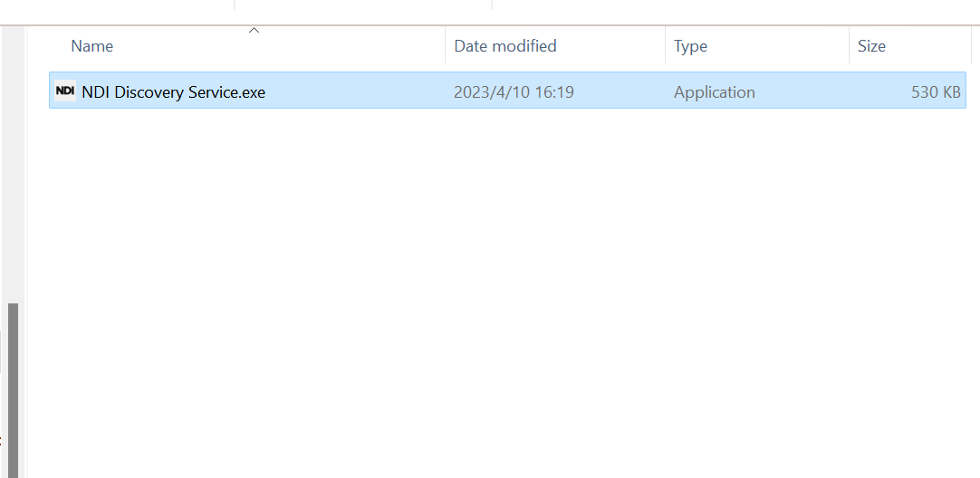Click divider between Date modified and Type
Viewport: 980px width, 478px height.
pyautogui.click(x=665, y=46)
